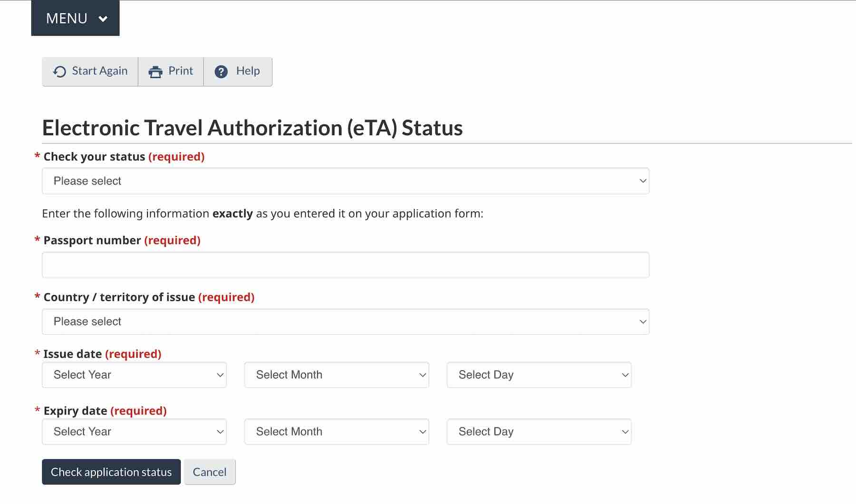
Task: Click the chevron on the MENU button
Action: point(102,19)
